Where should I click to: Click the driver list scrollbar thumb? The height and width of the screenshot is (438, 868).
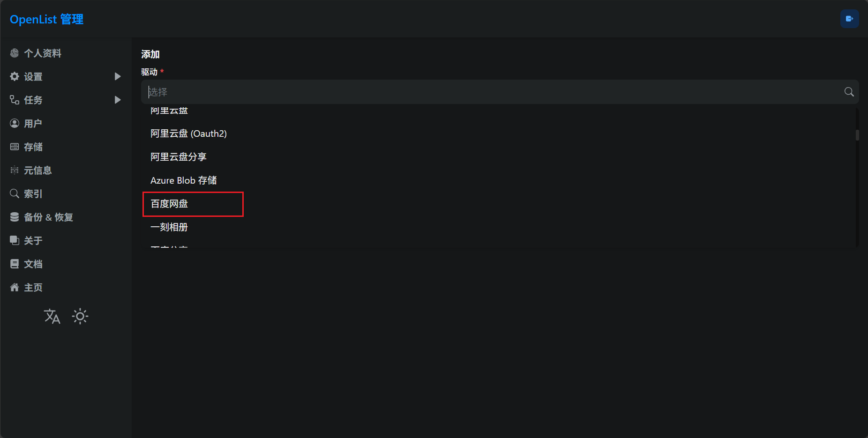(x=857, y=135)
